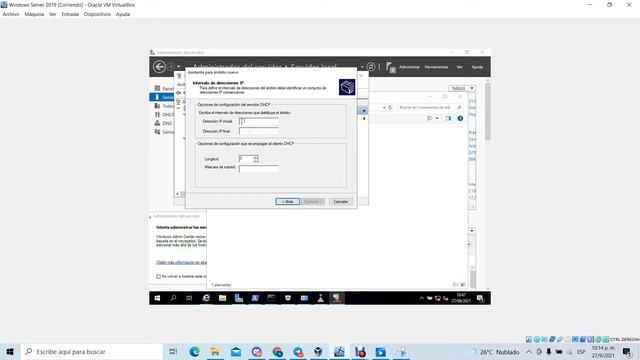Select DHCP in Server Manager sidebar
Screen dimensions: 640x360
tap(164, 115)
